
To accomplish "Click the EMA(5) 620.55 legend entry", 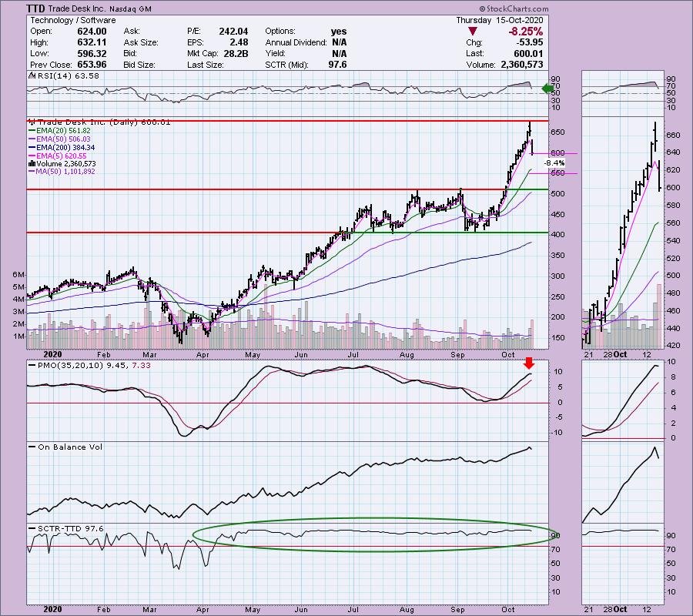I will [x=62, y=156].
